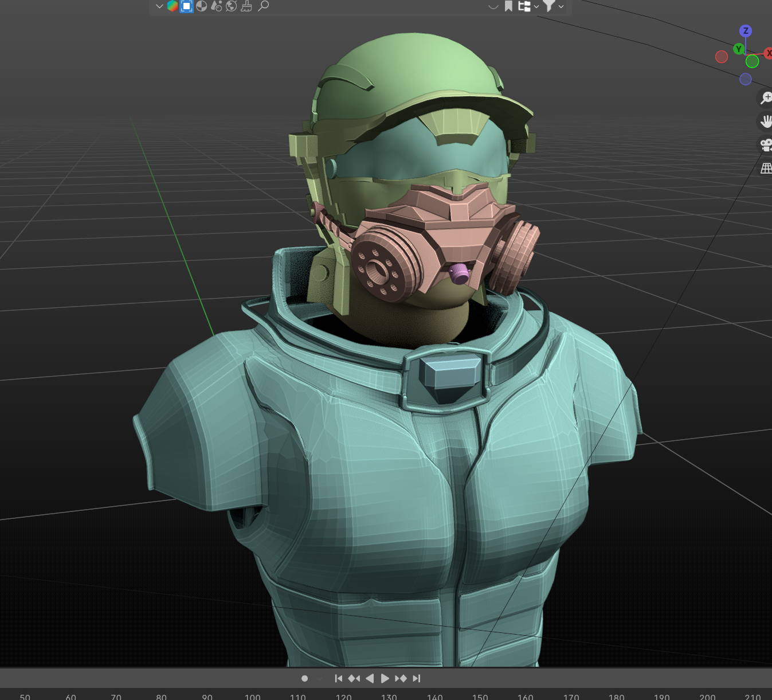This screenshot has width=772, height=700.
Task: Expand the leftmost header chevron dropdown
Action: coord(159,6)
